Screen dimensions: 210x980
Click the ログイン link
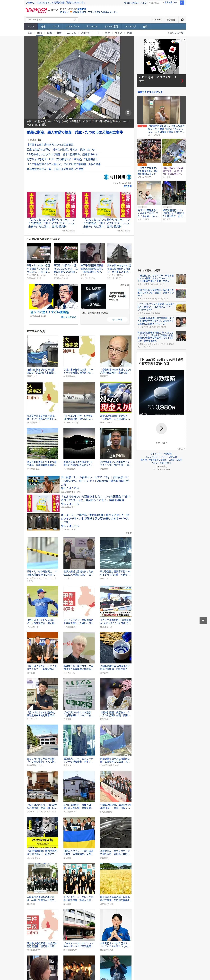coord(64,12)
